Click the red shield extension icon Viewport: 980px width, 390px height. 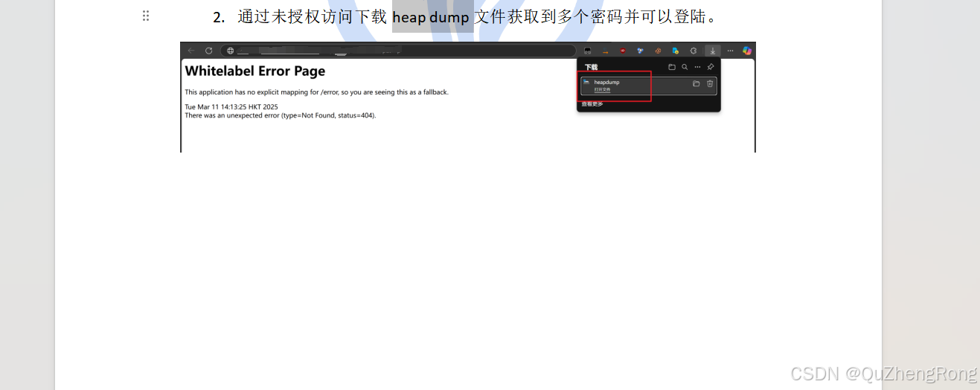tap(623, 51)
